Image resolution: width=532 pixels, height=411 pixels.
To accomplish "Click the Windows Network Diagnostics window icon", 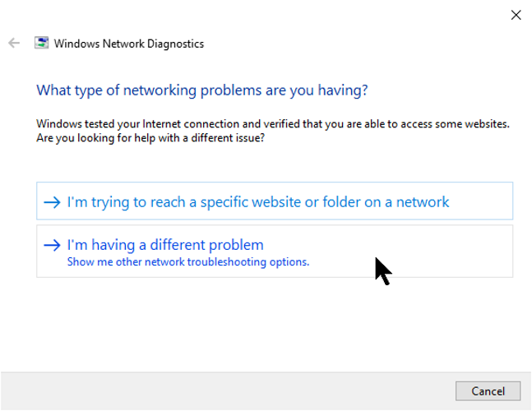I will (41, 44).
